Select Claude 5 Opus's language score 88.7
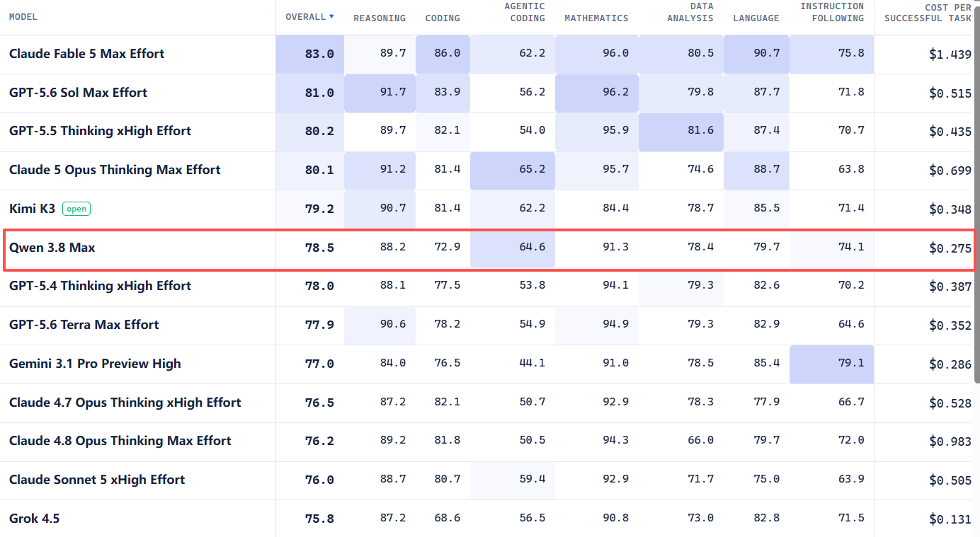 coord(766,170)
